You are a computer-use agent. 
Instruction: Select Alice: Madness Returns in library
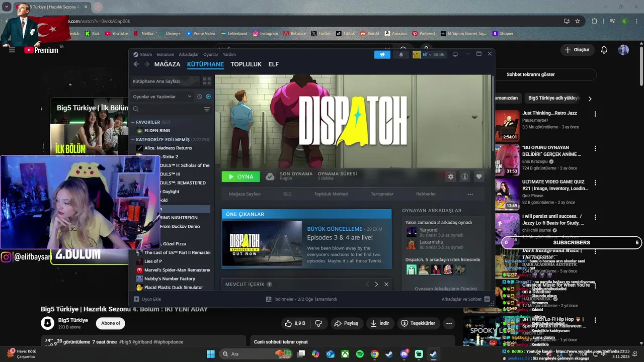(168, 148)
